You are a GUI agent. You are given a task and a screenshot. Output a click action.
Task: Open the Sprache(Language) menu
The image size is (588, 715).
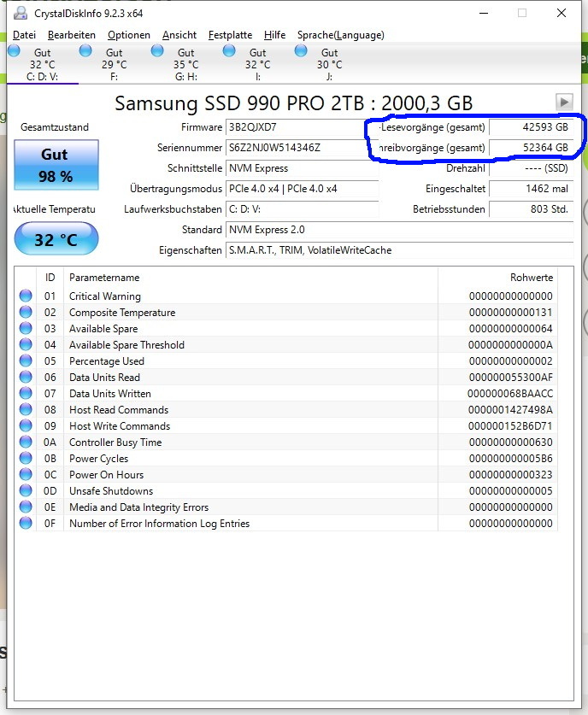[341, 35]
